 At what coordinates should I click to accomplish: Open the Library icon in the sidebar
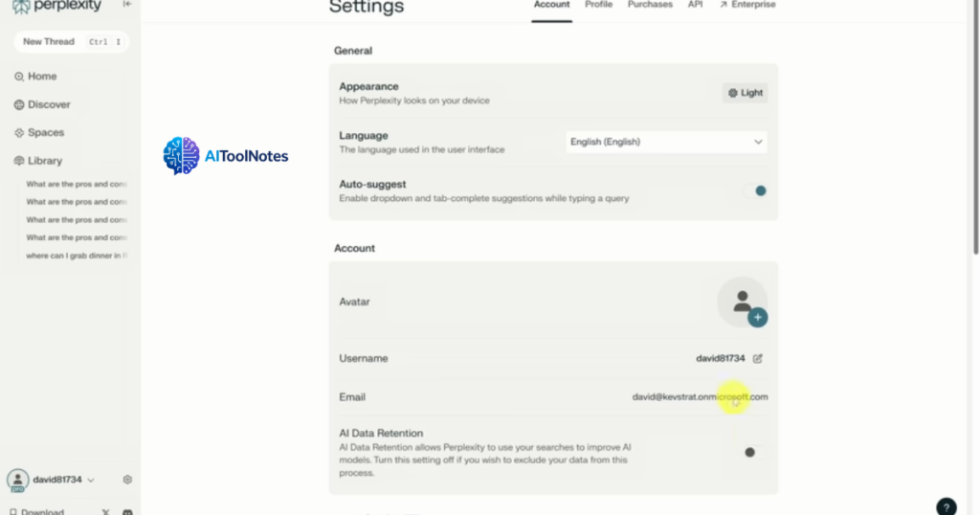pos(19,161)
